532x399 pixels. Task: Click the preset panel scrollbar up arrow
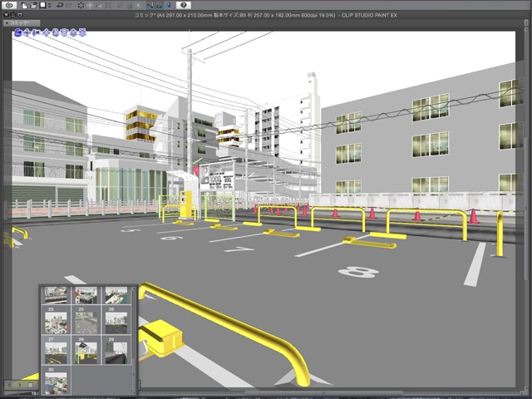point(134,288)
